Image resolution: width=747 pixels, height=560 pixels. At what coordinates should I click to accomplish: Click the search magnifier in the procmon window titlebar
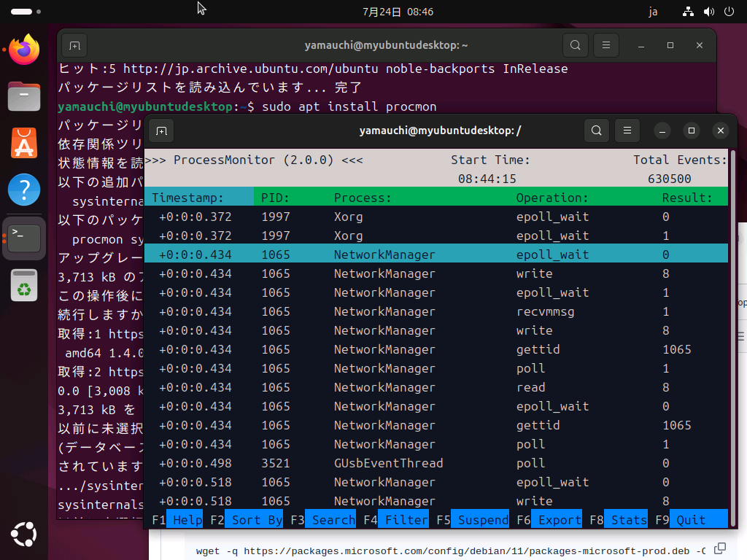pos(596,131)
